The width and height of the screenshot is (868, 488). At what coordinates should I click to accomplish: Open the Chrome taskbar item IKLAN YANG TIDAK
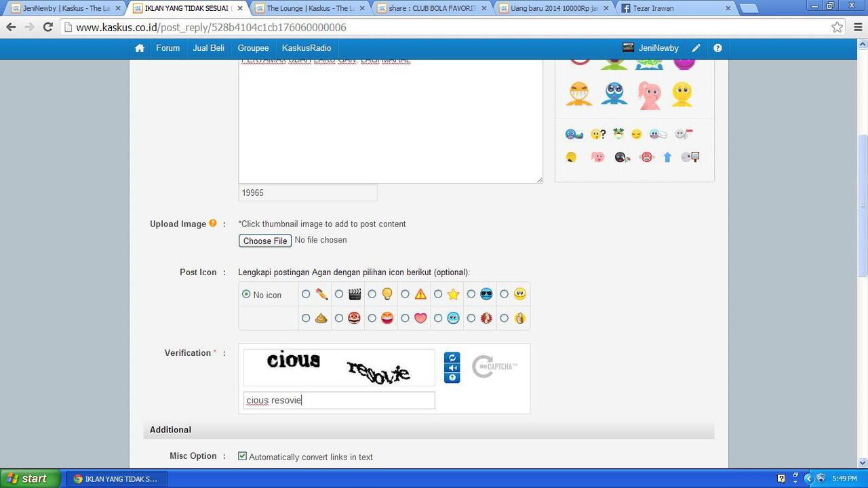tap(116, 479)
